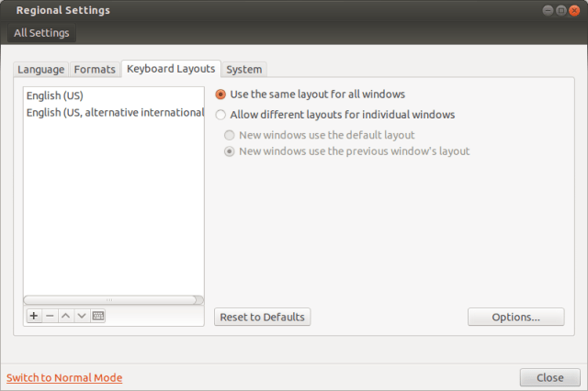Open the Formats tab
The image size is (588, 391).
[95, 69]
